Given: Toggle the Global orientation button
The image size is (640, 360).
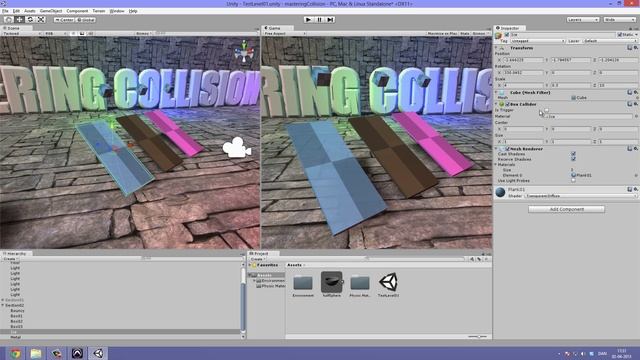Looking at the screenshot, I should pyautogui.click(x=86, y=20).
